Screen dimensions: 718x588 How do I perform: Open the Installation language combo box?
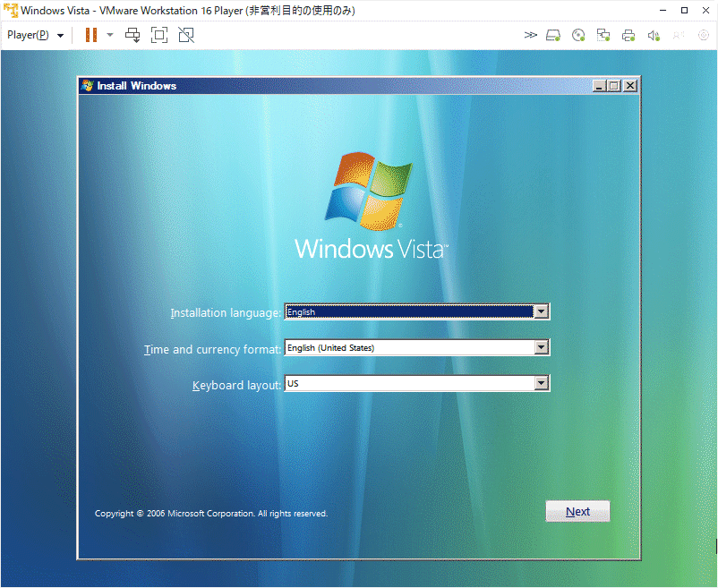[x=416, y=311]
